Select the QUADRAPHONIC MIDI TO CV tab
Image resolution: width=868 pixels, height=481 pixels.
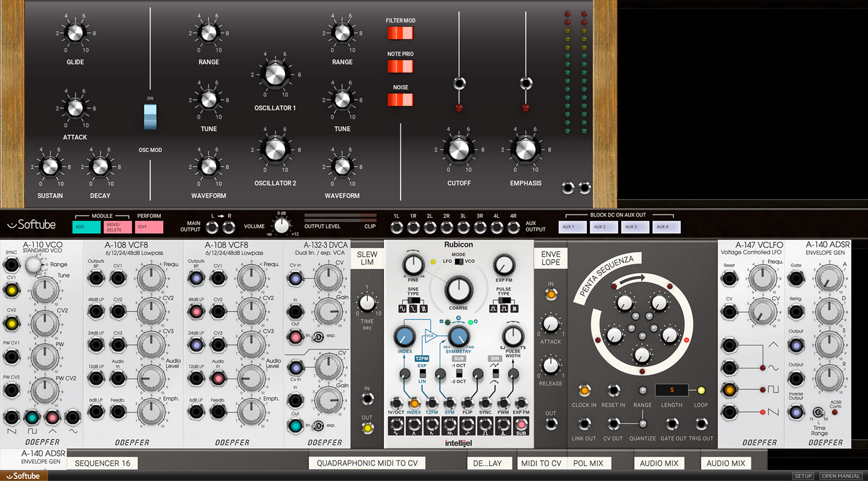click(367, 463)
